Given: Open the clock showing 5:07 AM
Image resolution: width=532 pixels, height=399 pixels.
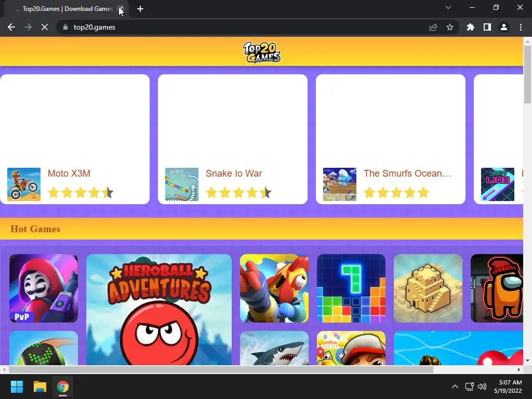Looking at the screenshot, I should pos(508,387).
